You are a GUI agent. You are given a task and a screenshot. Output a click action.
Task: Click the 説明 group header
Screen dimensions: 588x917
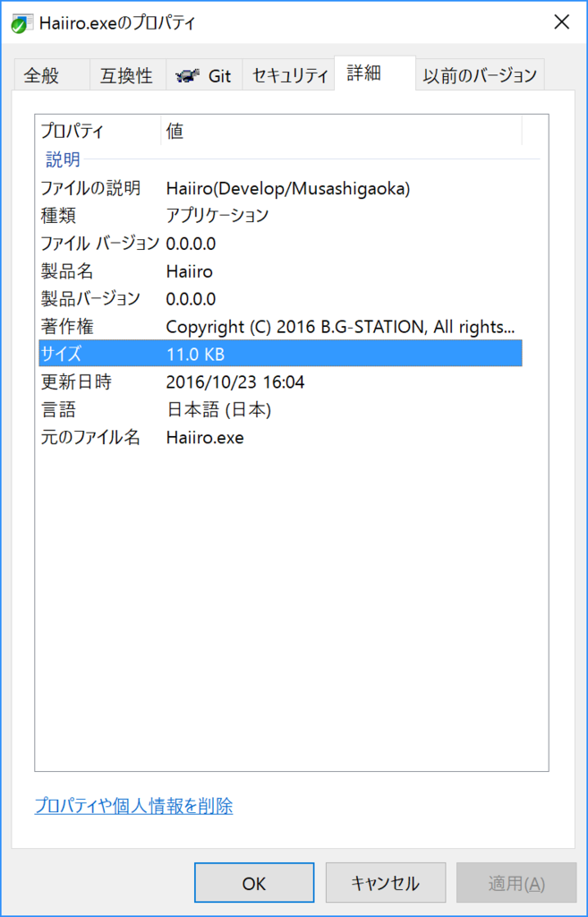(64, 159)
